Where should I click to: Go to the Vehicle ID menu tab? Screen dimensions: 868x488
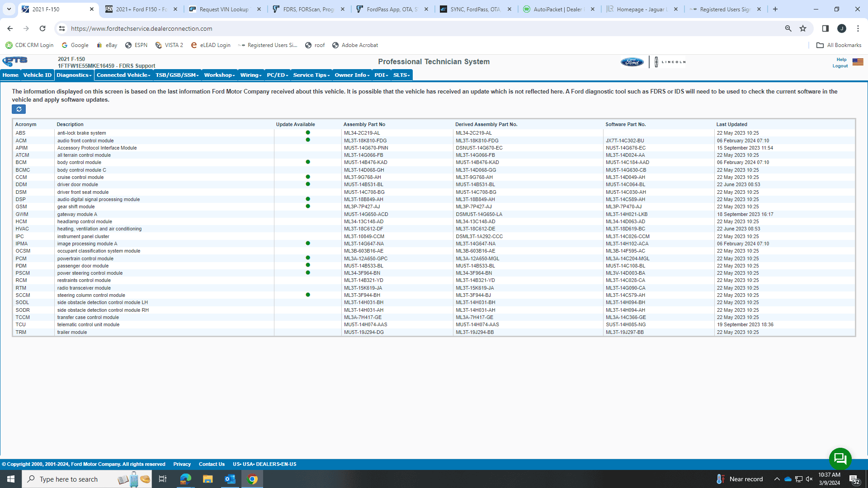pyautogui.click(x=38, y=75)
